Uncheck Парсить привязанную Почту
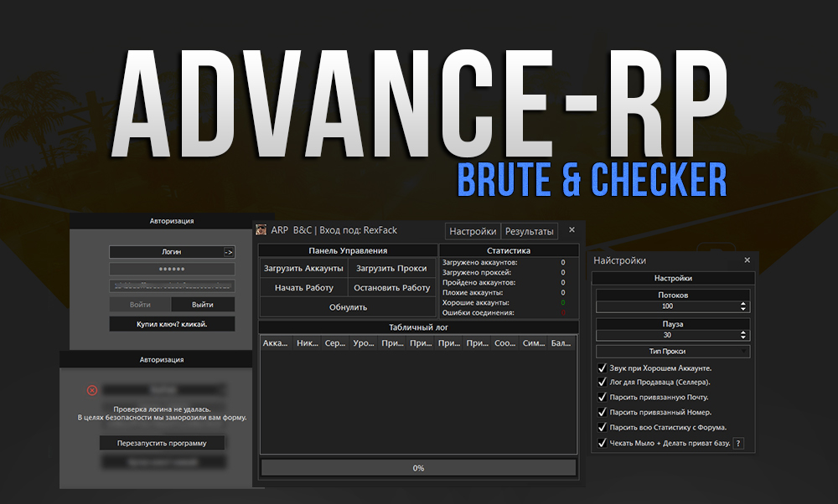The image size is (838, 504). (x=601, y=398)
